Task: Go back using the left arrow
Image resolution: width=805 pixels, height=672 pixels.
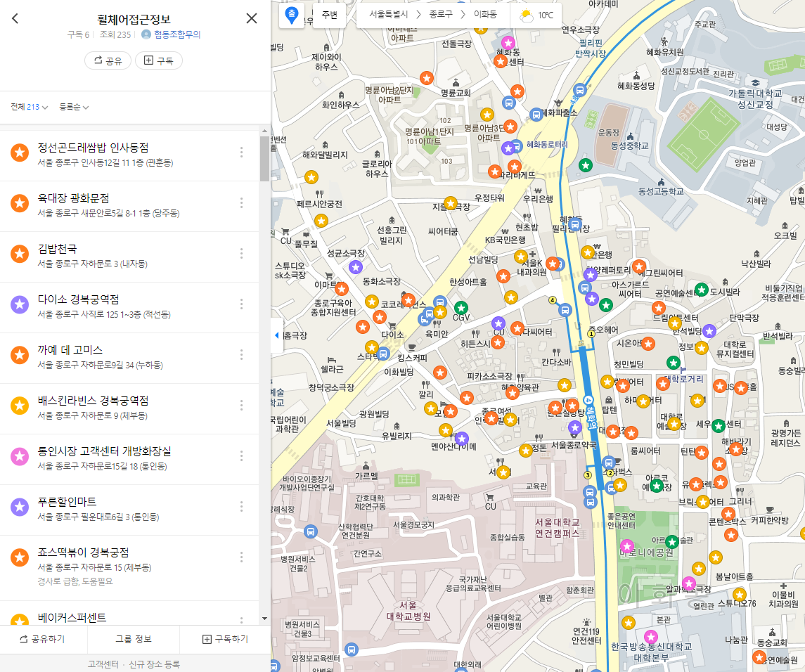Action: click(15, 18)
